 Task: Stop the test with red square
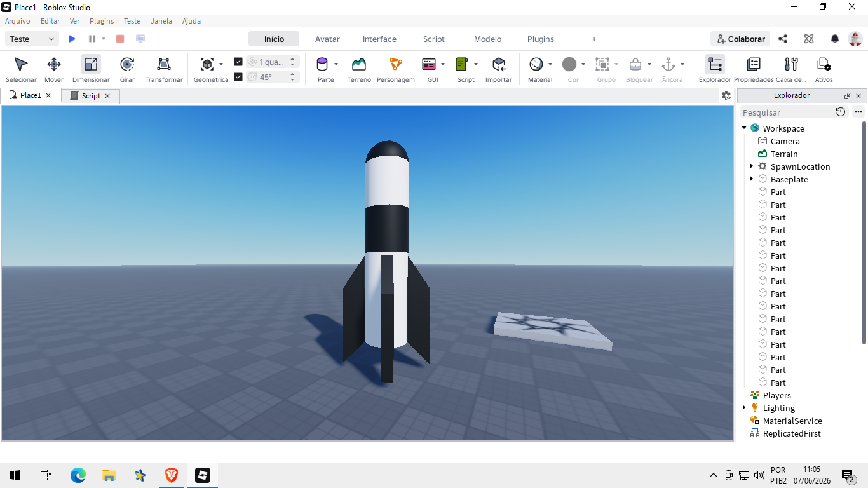click(120, 39)
